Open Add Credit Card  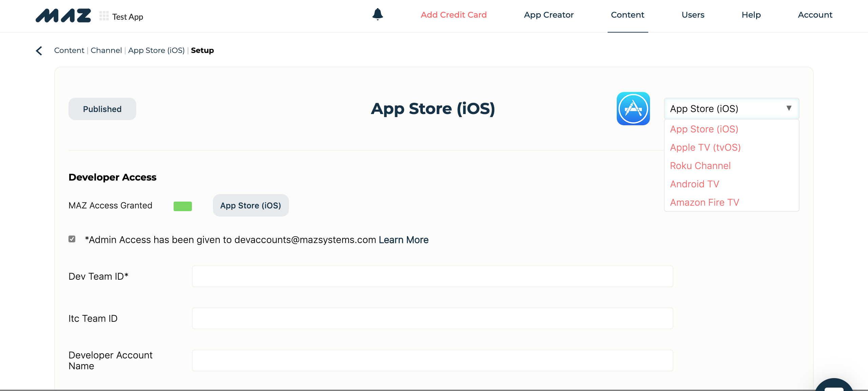[454, 15]
